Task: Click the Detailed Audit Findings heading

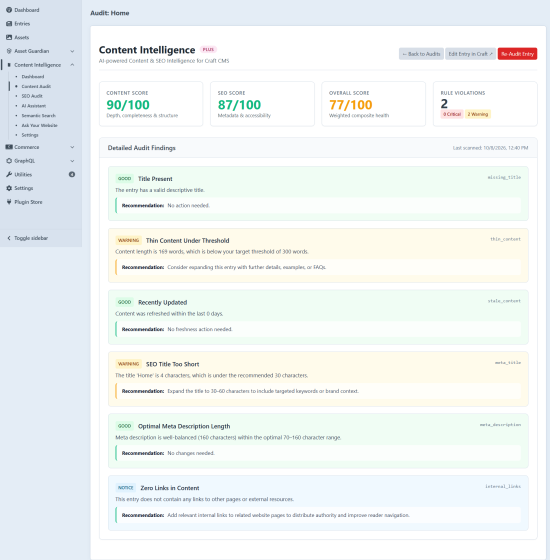Action: pos(141,148)
